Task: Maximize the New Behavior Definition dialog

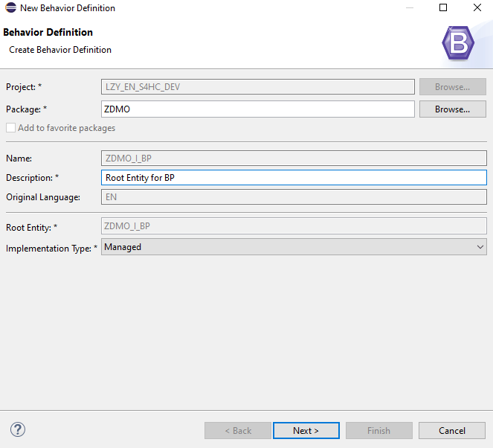Action: [x=443, y=8]
